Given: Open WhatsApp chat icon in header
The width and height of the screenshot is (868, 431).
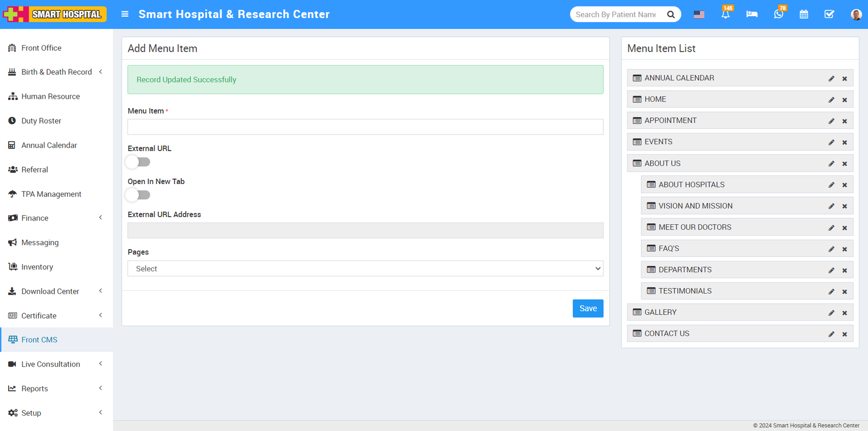Looking at the screenshot, I should pos(778,15).
